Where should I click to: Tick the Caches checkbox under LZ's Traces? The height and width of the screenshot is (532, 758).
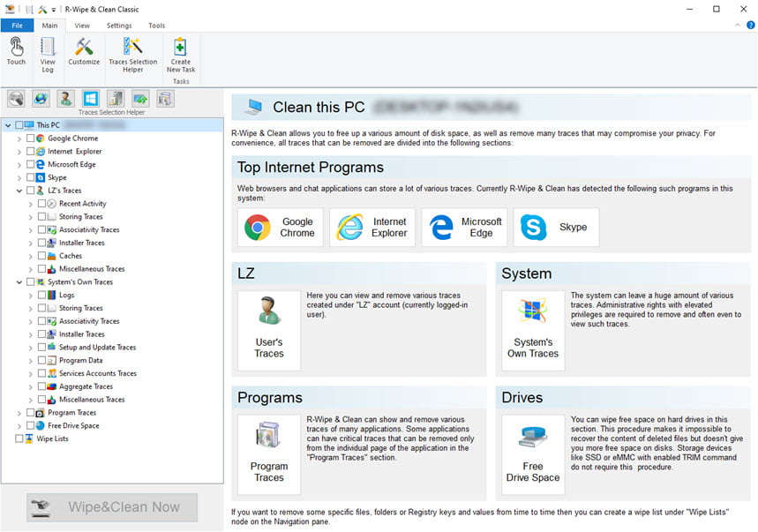coord(42,256)
